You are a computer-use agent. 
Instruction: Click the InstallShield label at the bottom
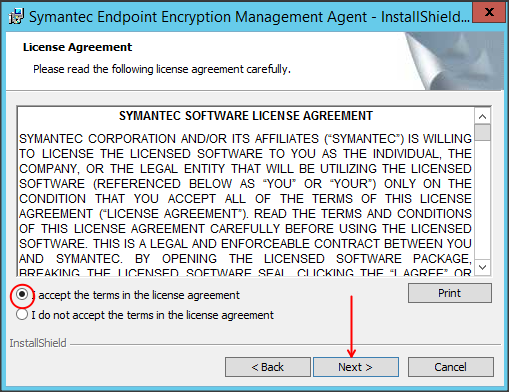(38, 343)
